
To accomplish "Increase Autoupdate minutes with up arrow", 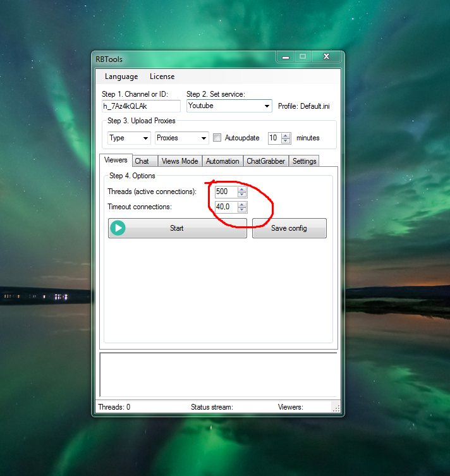I will point(286,135).
